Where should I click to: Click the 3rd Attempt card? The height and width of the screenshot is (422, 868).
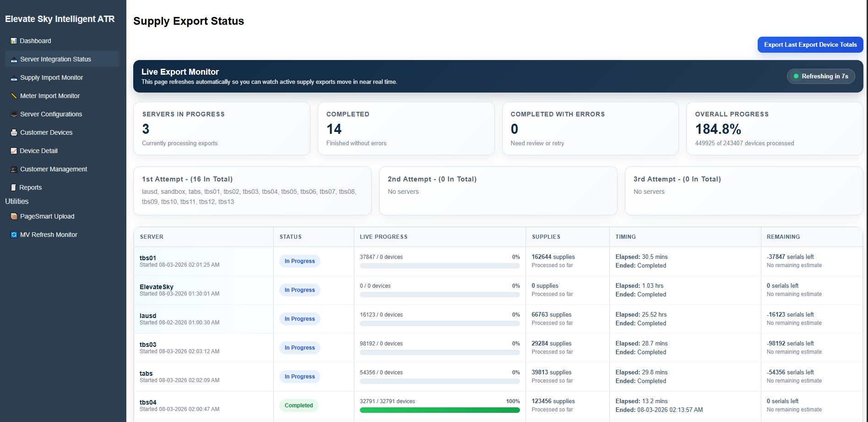coord(744,191)
